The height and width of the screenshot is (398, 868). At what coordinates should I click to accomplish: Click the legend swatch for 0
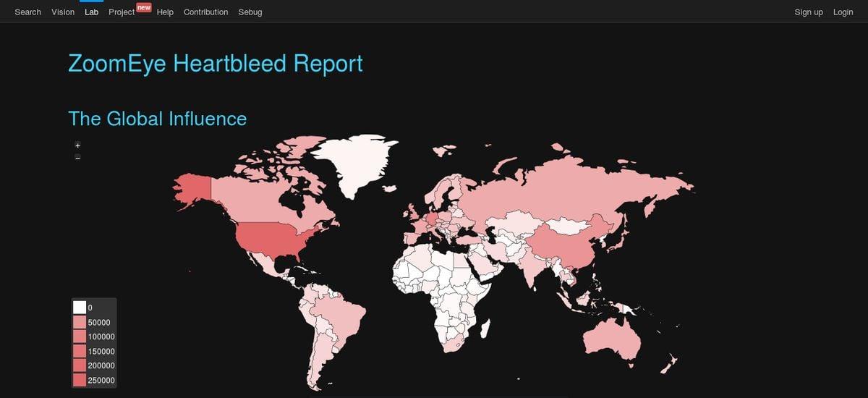pos(80,308)
